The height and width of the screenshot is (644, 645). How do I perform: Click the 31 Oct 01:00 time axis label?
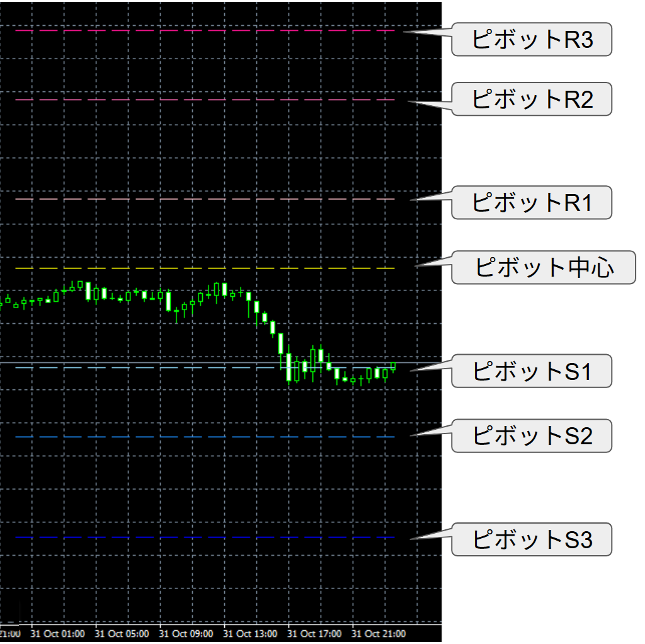57,634
